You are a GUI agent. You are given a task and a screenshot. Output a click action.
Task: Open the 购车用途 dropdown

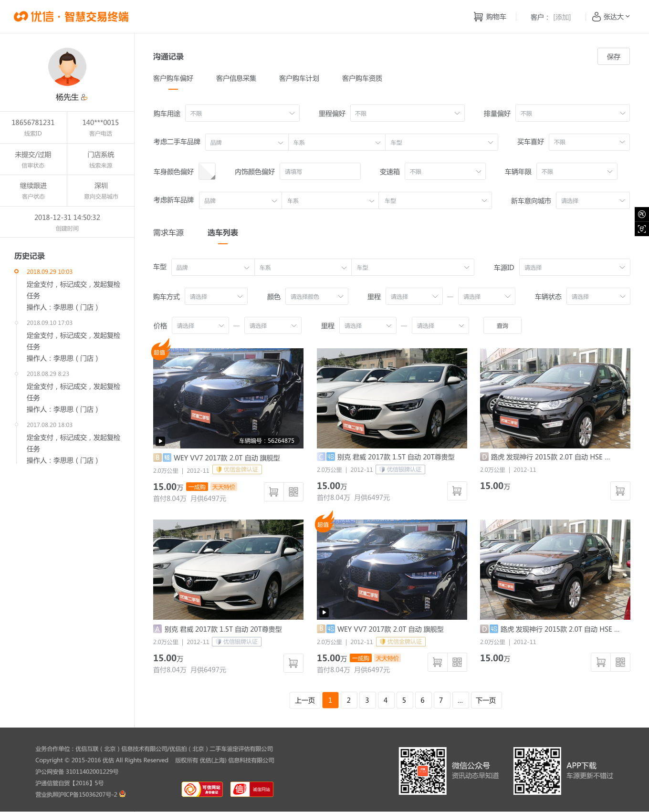tap(242, 114)
